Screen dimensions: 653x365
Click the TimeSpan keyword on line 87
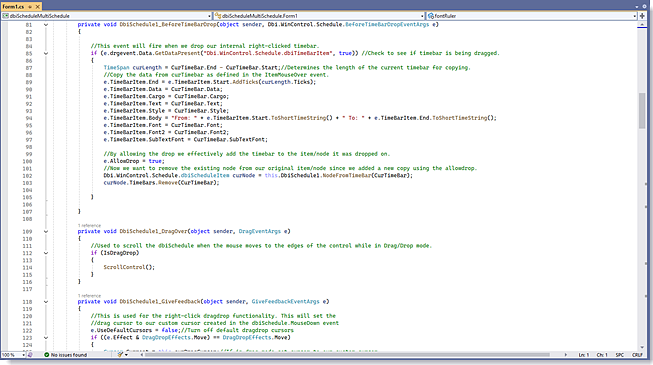click(117, 68)
